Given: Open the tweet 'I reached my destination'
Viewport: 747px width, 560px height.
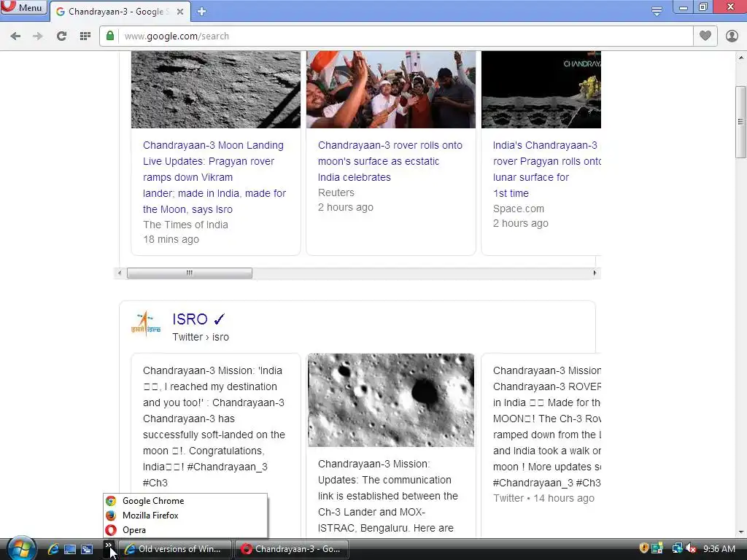Looking at the screenshot, I should 214,426.
